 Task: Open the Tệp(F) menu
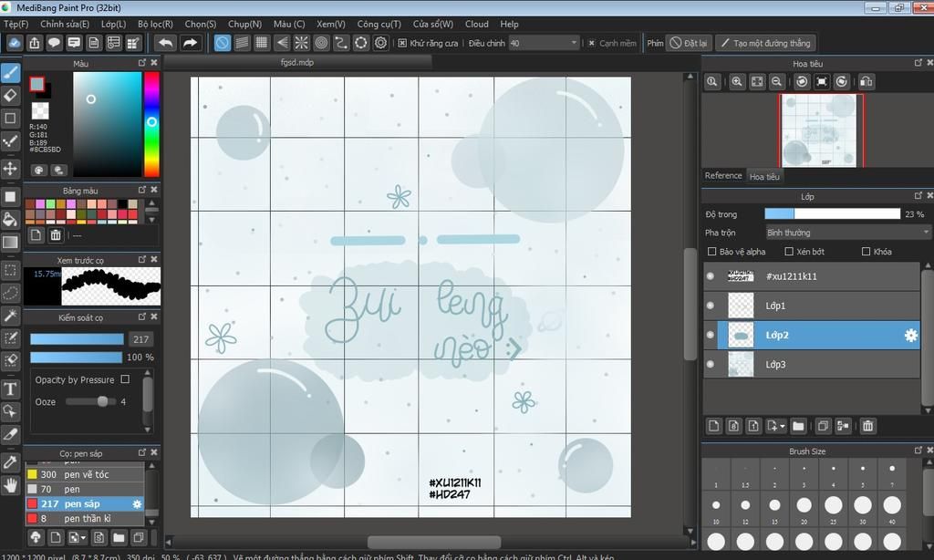[x=16, y=24]
